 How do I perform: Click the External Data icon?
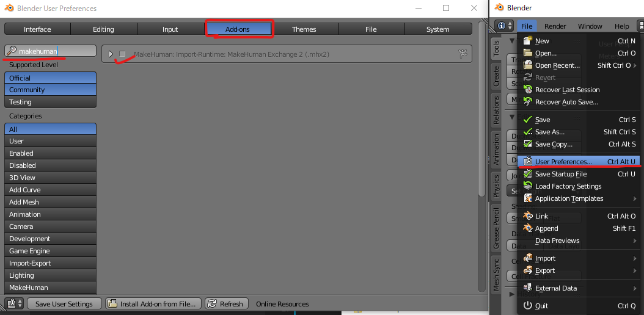click(528, 288)
